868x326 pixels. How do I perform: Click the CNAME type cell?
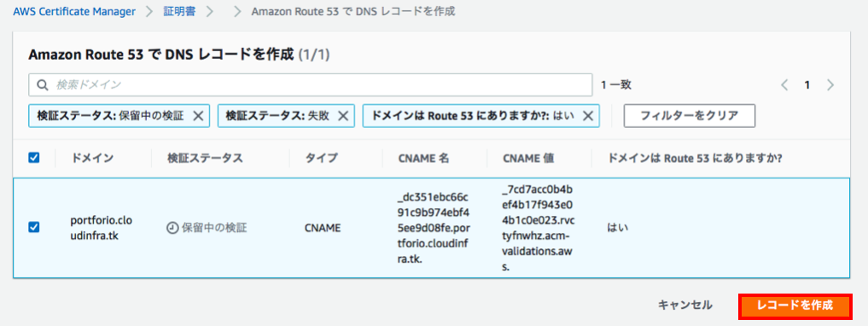322,228
